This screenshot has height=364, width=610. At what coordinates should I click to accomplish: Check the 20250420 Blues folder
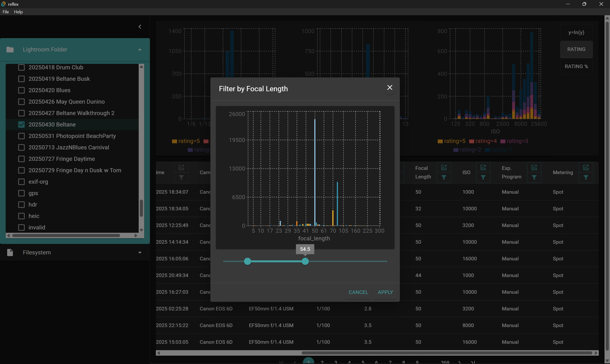pos(22,90)
